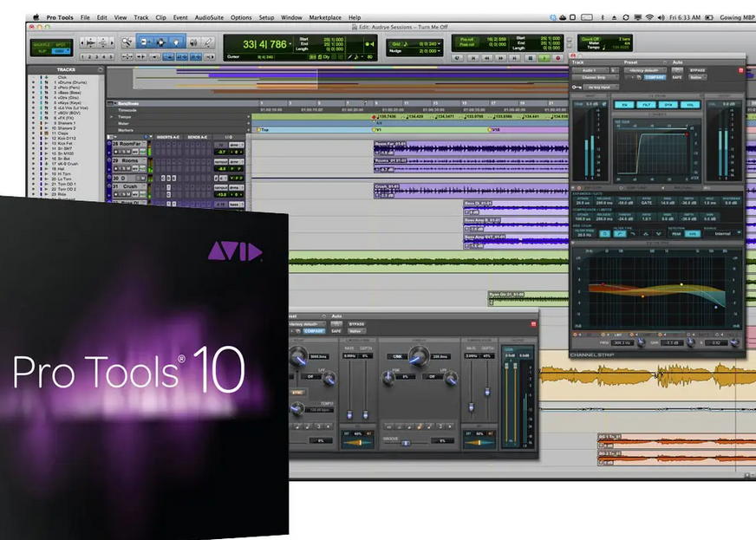
Task: Click COMPARE in the Channel Strip plug-in
Action: 655,77
